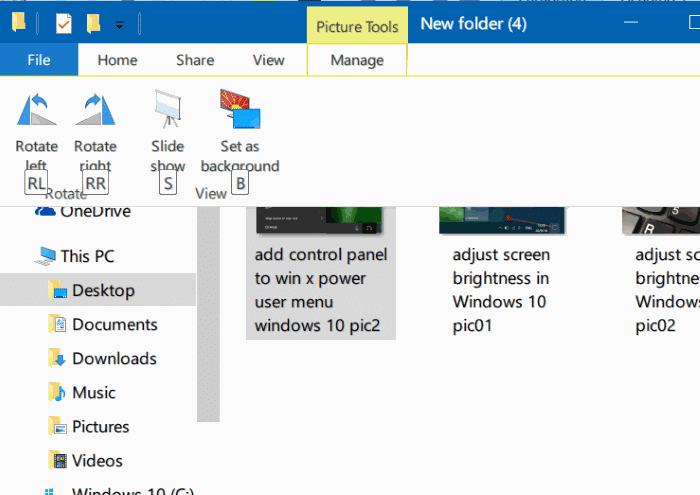
Task: Click the Rotate right icon
Action: point(96,109)
